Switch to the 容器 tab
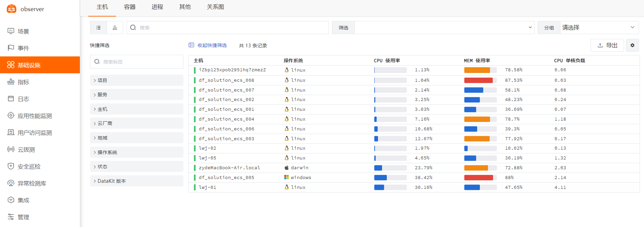Image resolution: width=644 pixels, height=227 pixels. point(130,7)
